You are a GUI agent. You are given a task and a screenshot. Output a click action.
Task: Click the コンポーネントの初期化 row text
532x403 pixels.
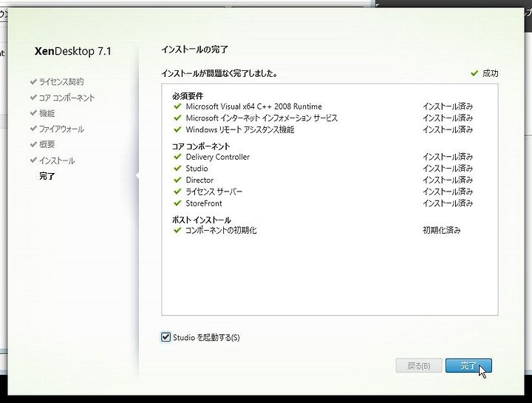tap(221, 230)
